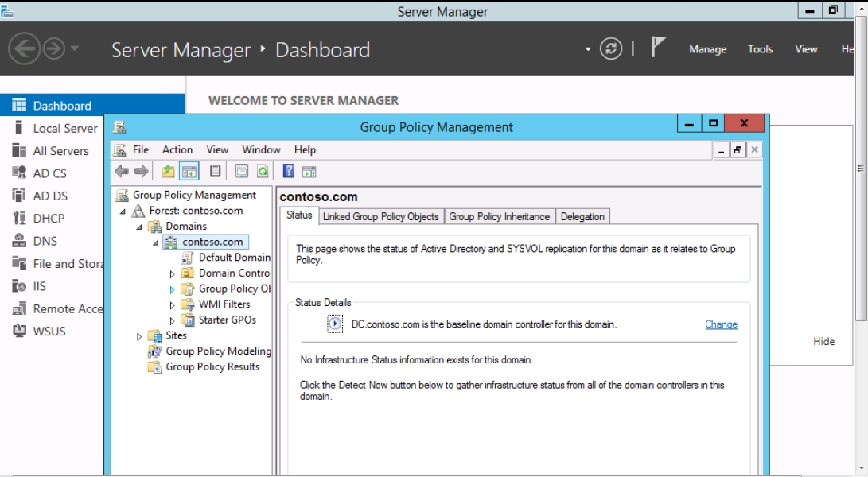Image resolution: width=868 pixels, height=477 pixels.
Task: Open the Server Manager View menu
Action: tap(806, 49)
